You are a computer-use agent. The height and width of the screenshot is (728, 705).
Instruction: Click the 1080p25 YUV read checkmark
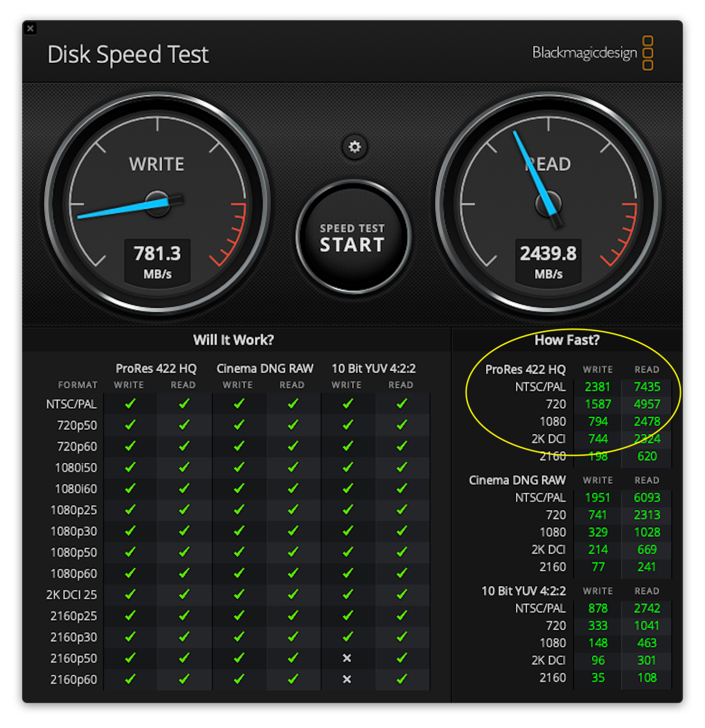click(402, 510)
